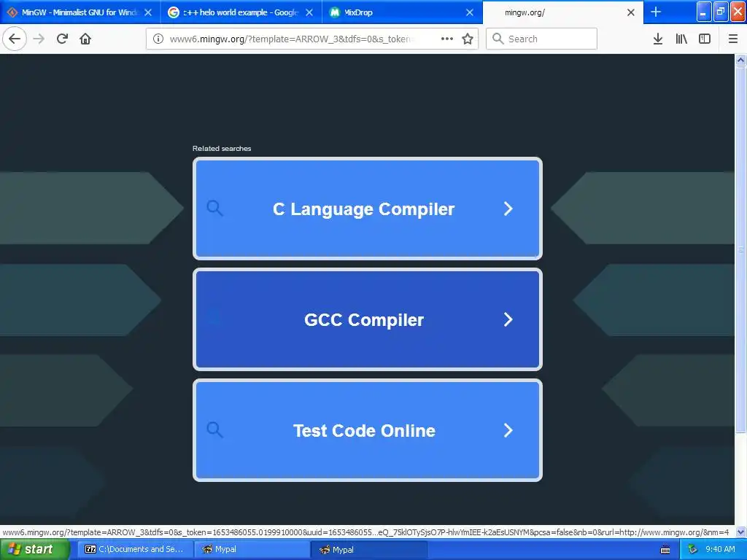
Task: Click the vertical scrollbar thumb
Action: pyautogui.click(x=741, y=249)
